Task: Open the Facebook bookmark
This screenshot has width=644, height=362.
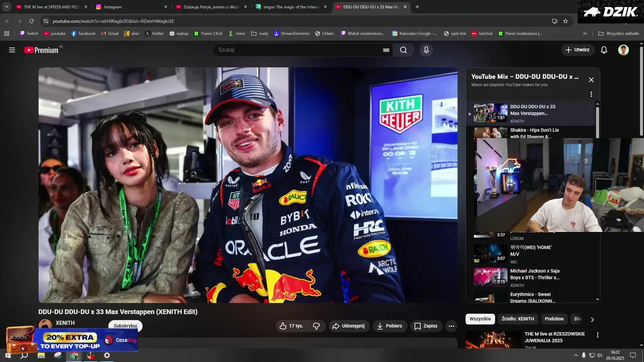Action: [84, 34]
